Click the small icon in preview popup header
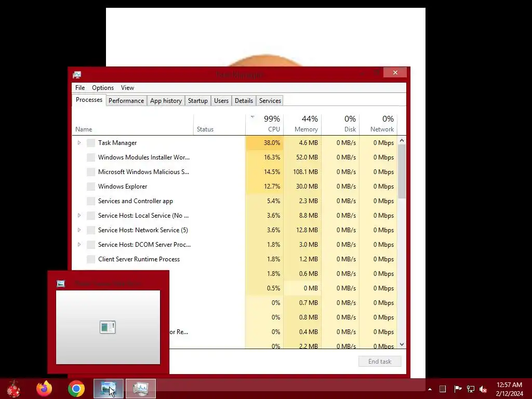Image resolution: width=532 pixels, height=399 pixels. pyautogui.click(x=61, y=284)
